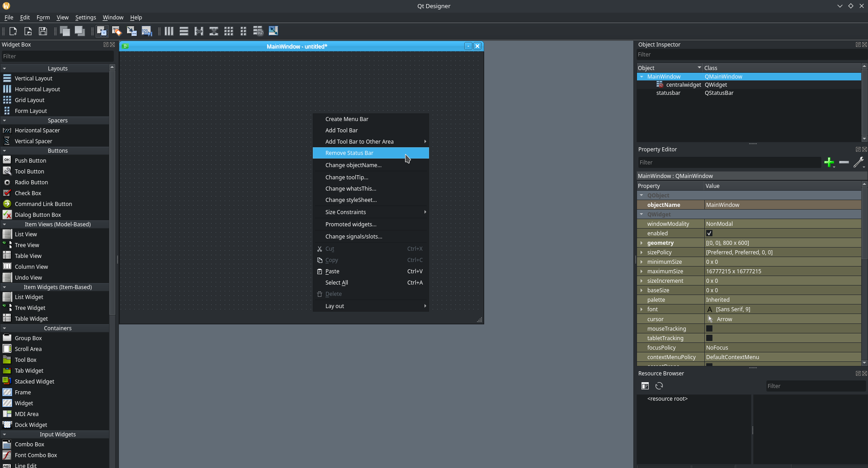Image resolution: width=868 pixels, height=468 pixels.
Task: Click the Adjust Size toolbar icon
Action: 273,31
